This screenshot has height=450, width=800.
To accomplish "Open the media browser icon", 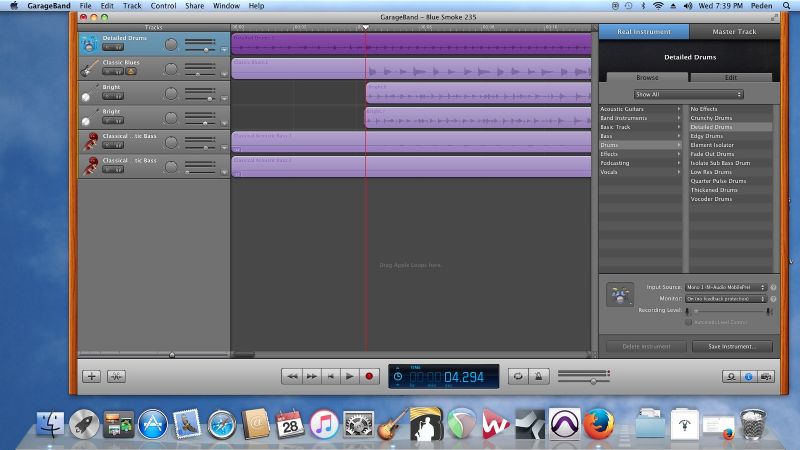I will [x=766, y=376].
